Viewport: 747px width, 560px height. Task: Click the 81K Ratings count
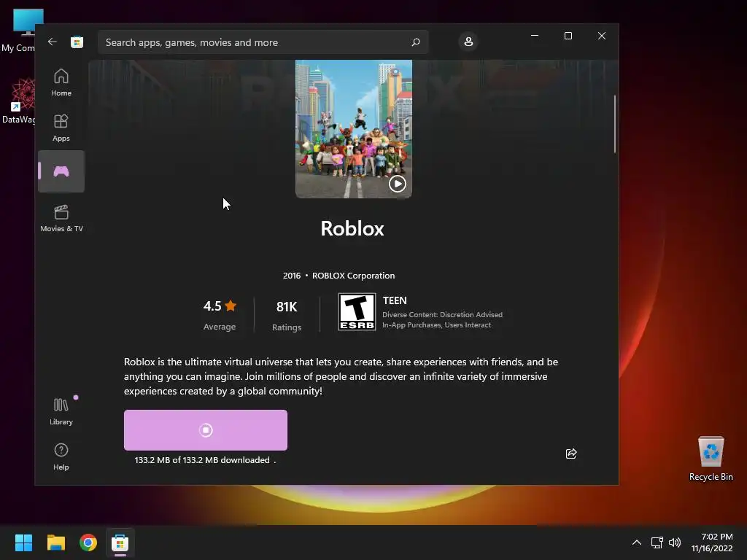pyautogui.click(x=286, y=315)
